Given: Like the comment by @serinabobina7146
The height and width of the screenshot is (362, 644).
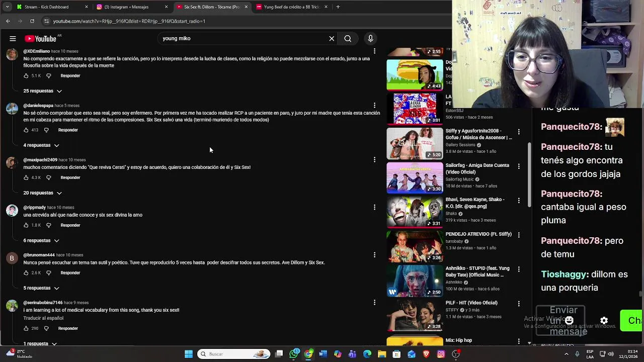Looking at the screenshot, I should [26, 328].
